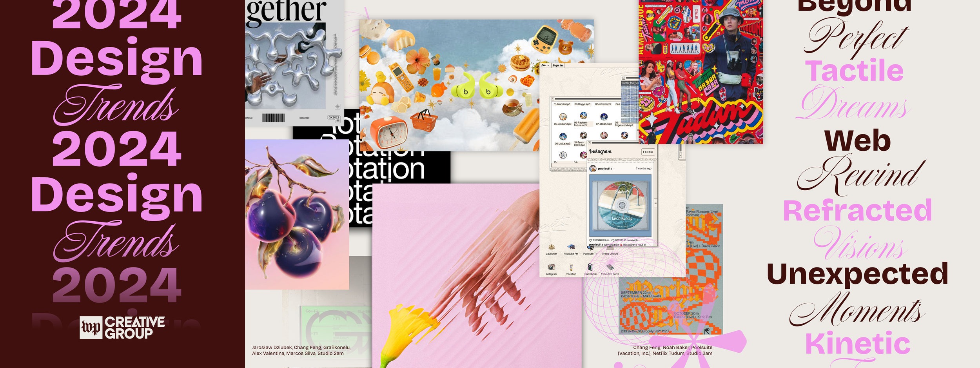Viewport: 980px width, 368px height.
Task: Click the Netflix Tudum red collage poster
Action: click(x=701, y=72)
